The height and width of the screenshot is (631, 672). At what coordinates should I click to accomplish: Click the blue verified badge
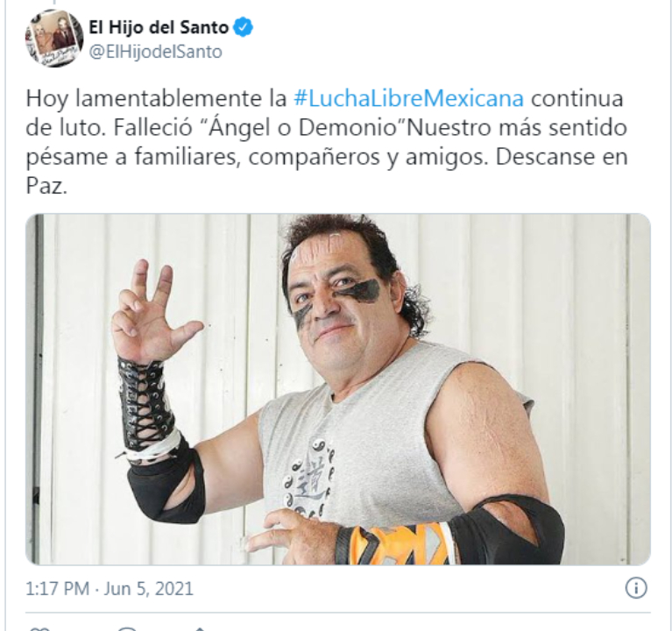(243, 27)
